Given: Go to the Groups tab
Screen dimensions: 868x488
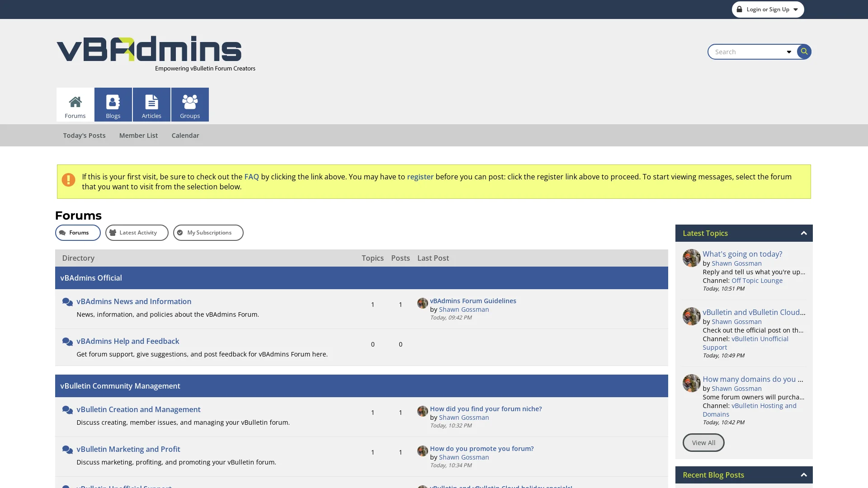Looking at the screenshot, I should (x=190, y=104).
